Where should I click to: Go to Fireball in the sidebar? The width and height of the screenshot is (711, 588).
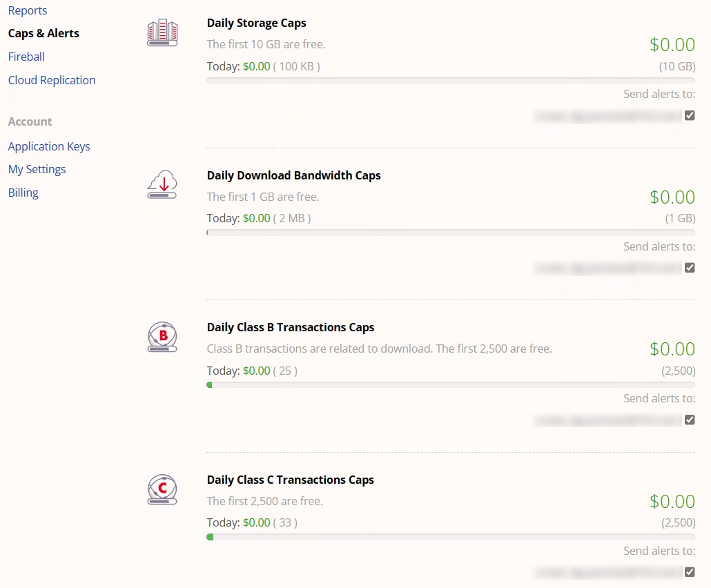(26, 57)
